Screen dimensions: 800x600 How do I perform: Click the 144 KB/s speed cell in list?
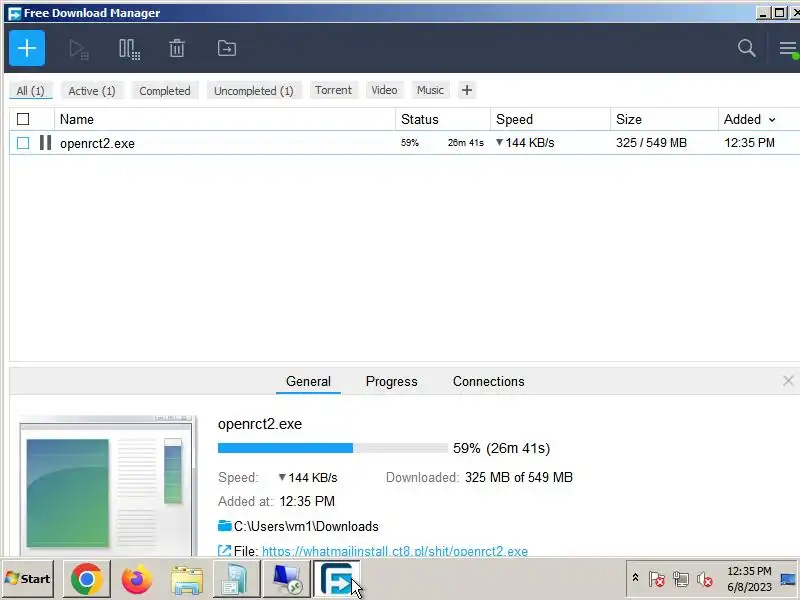tap(525, 143)
